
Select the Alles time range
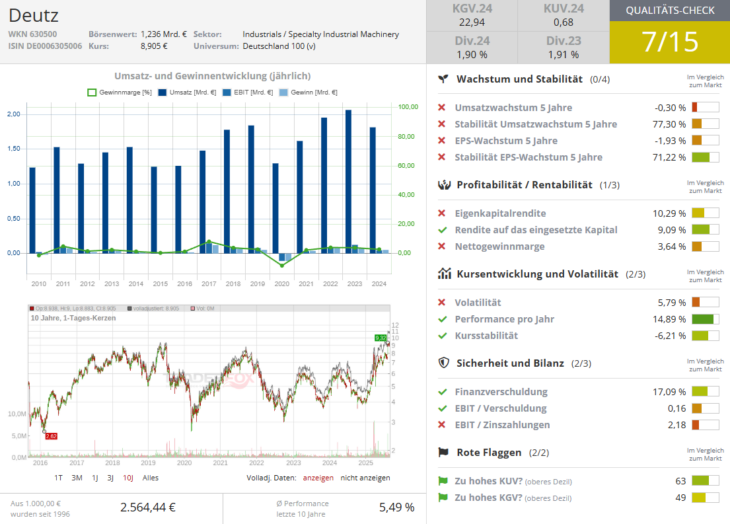pyautogui.click(x=150, y=478)
